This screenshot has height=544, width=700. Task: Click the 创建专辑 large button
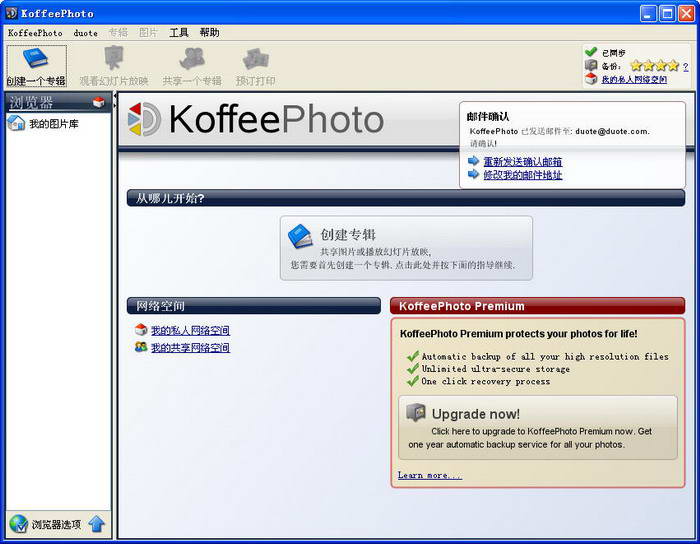(406, 248)
